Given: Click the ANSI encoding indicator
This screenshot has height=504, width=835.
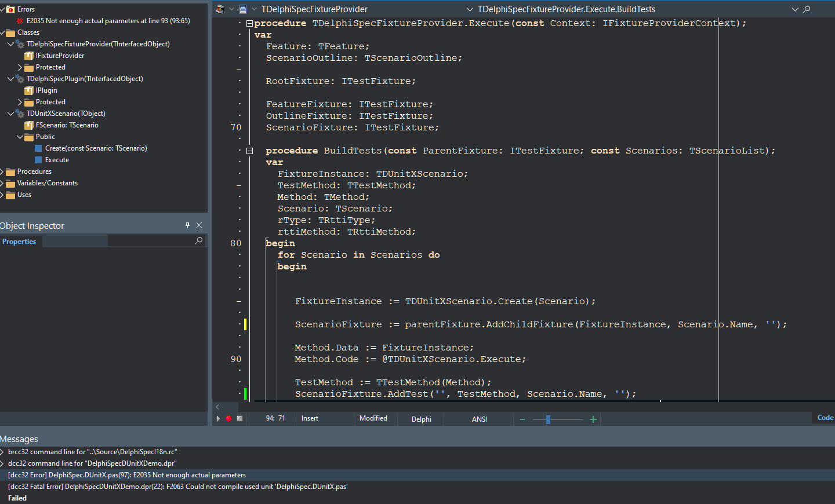Looking at the screenshot, I should coord(480,419).
